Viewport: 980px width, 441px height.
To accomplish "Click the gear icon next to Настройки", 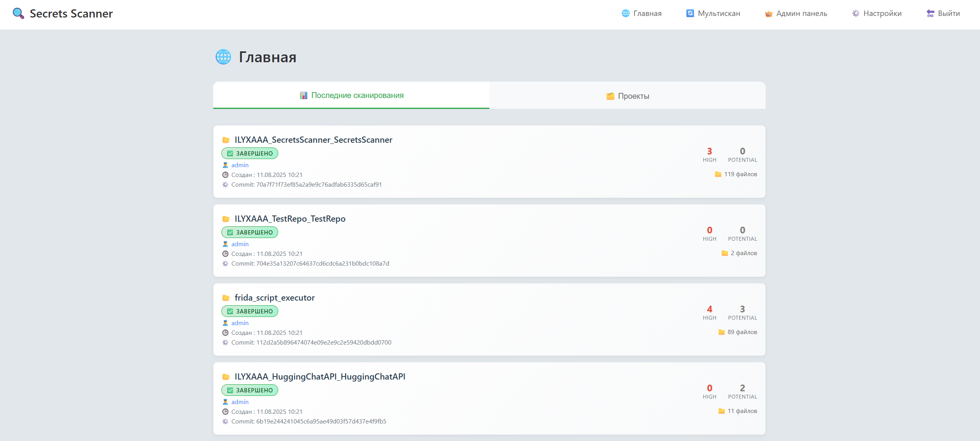I will [x=856, y=14].
